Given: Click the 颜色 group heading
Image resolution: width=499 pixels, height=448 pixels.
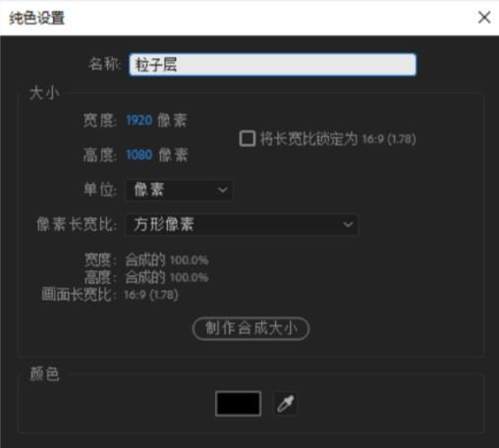Looking at the screenshot, I should tap(44, 374).
